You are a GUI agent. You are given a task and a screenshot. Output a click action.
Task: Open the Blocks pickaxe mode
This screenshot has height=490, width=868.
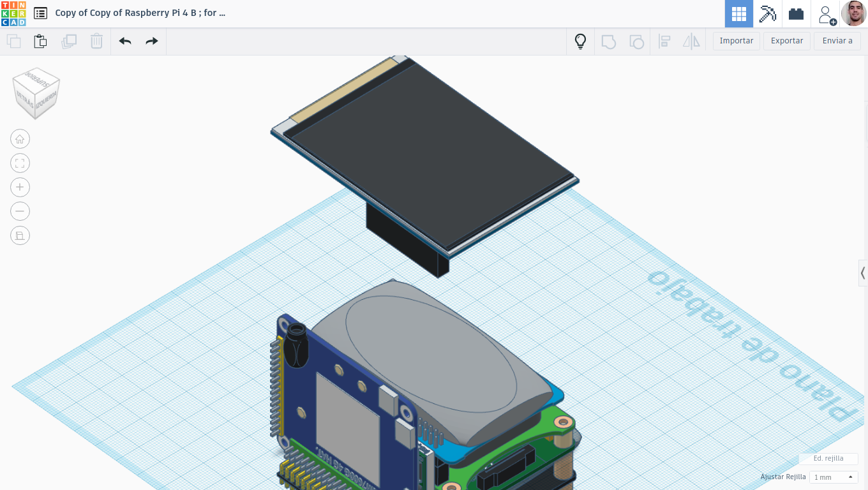[x=767, y=13]
